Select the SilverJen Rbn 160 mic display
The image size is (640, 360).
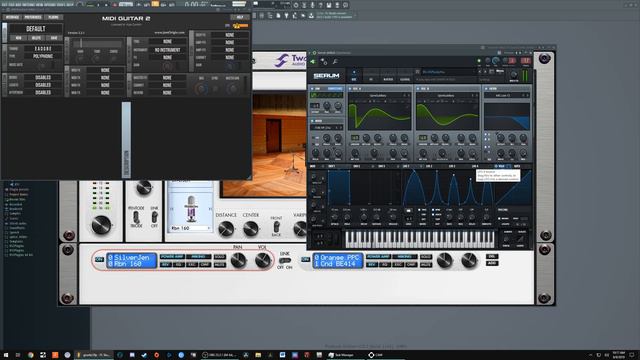[x=131, y=261]
